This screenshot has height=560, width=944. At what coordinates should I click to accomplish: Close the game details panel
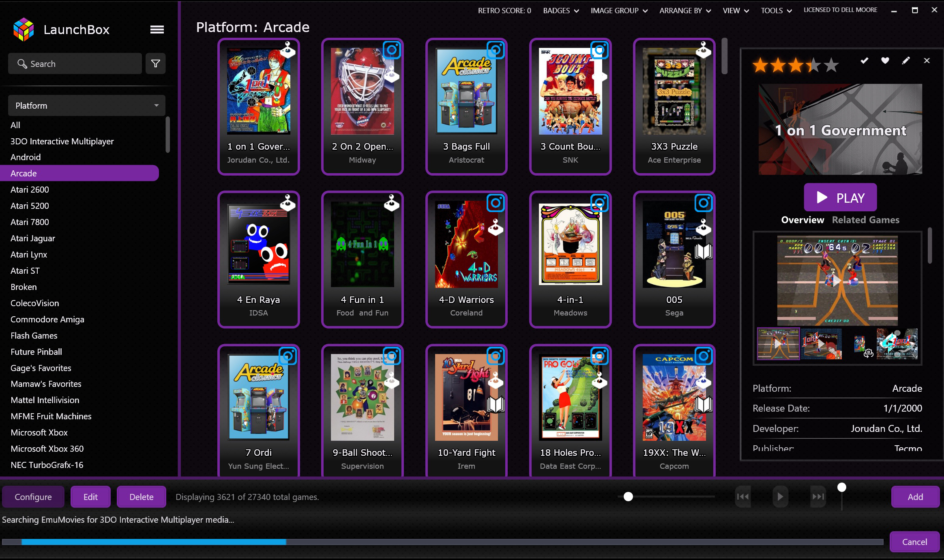[927, 60]
